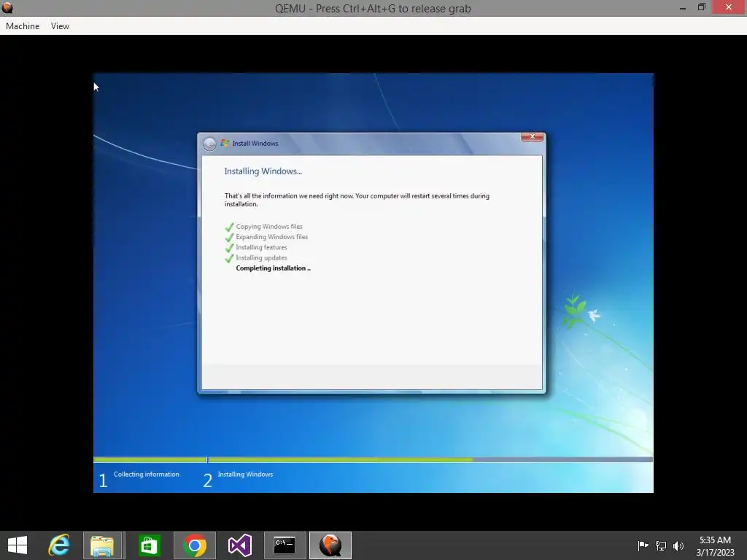Image resolution: width=747 pixels, height=560 pixels.
Task: Open Visual Studio from taskbar
Action: coord(239,545)
